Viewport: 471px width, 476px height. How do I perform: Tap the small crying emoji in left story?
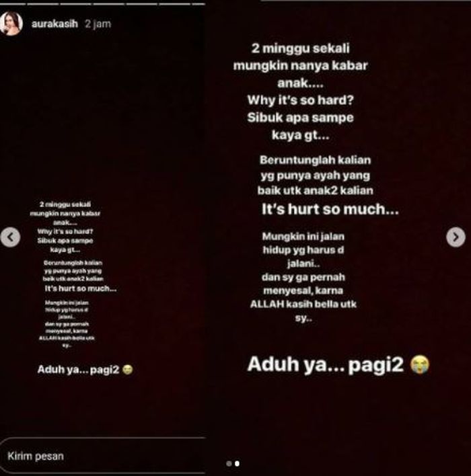click(128, 370)
